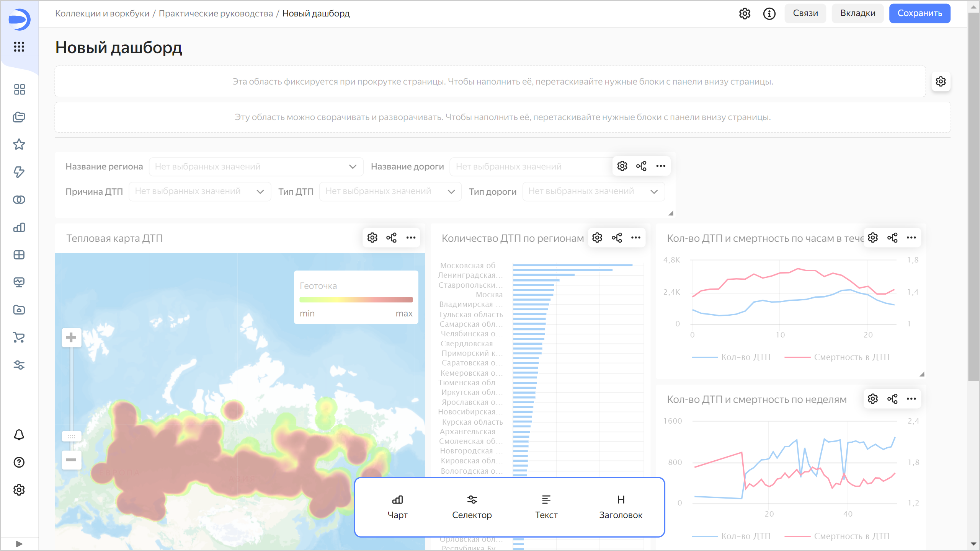980x551 pixels.
Task: Open fixed area settings gear
Action: point(941,82)
